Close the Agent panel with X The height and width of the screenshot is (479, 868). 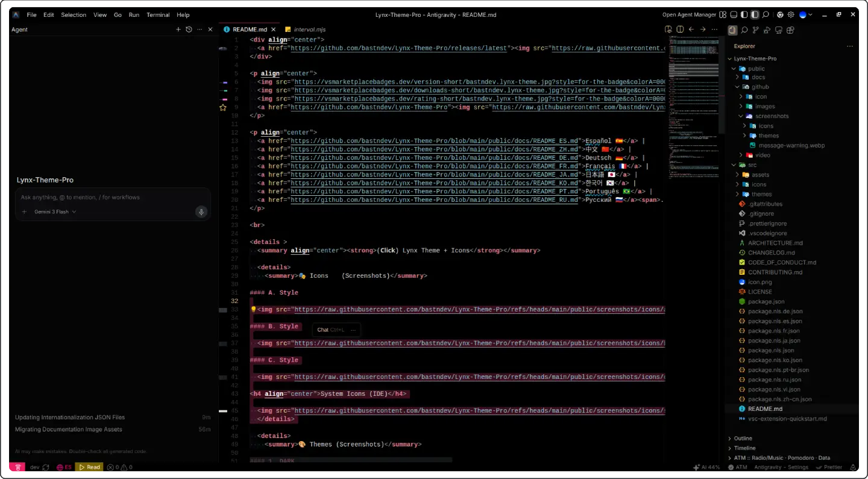tap(210, 30)
